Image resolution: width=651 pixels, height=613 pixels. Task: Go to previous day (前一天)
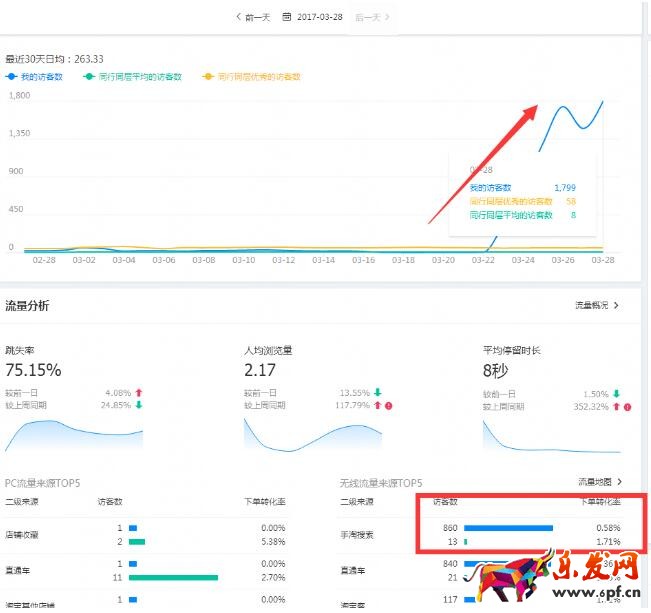253,17
